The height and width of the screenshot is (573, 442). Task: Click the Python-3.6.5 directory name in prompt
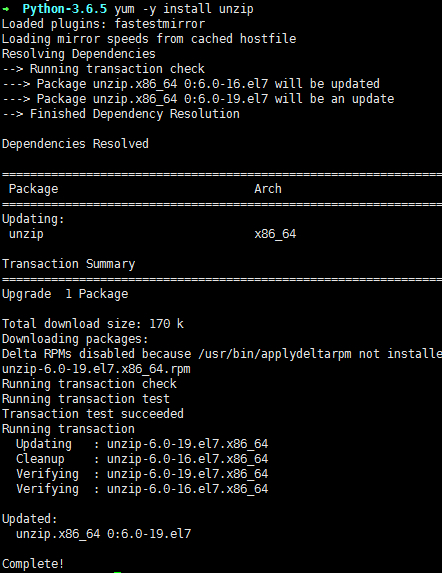click(65, 9)
